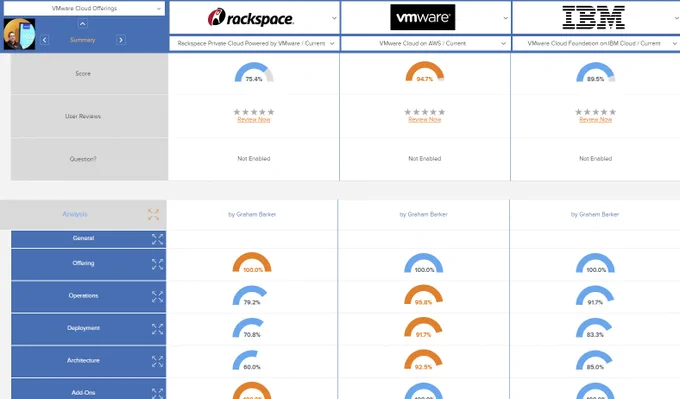Rate Rackspace using the star rating
This screenshot has width=680, height=399.
click(254, 112)
